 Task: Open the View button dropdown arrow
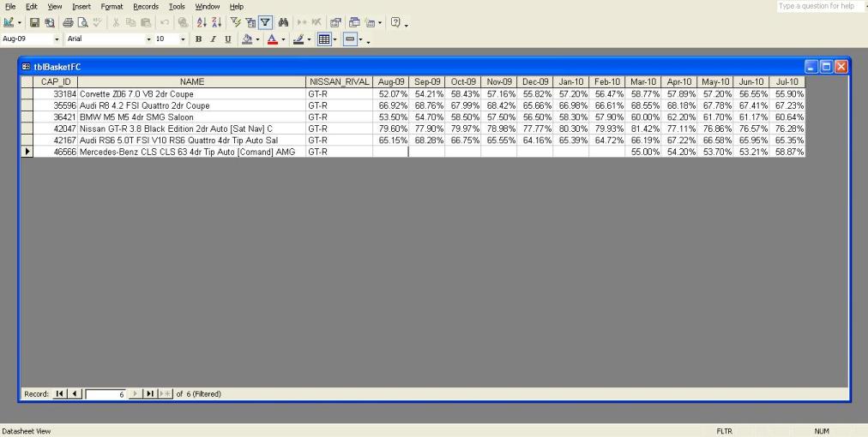[20, 23]
